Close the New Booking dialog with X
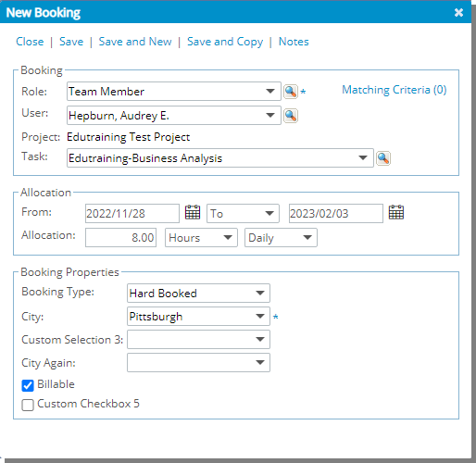This screenshot has height=463, width=476. pos(458,12)
